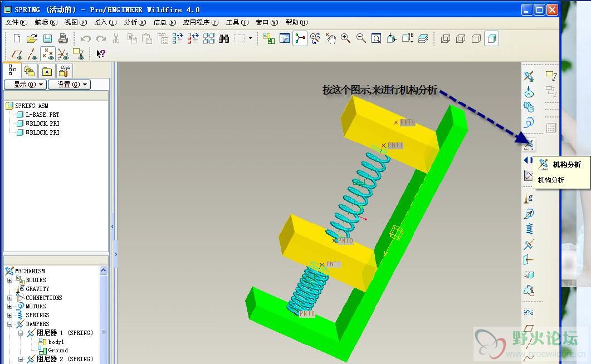The width and height of the screenshot is (591, 364).
Task: Switch to the folder browser navigator tab
Action: point(29,71)
